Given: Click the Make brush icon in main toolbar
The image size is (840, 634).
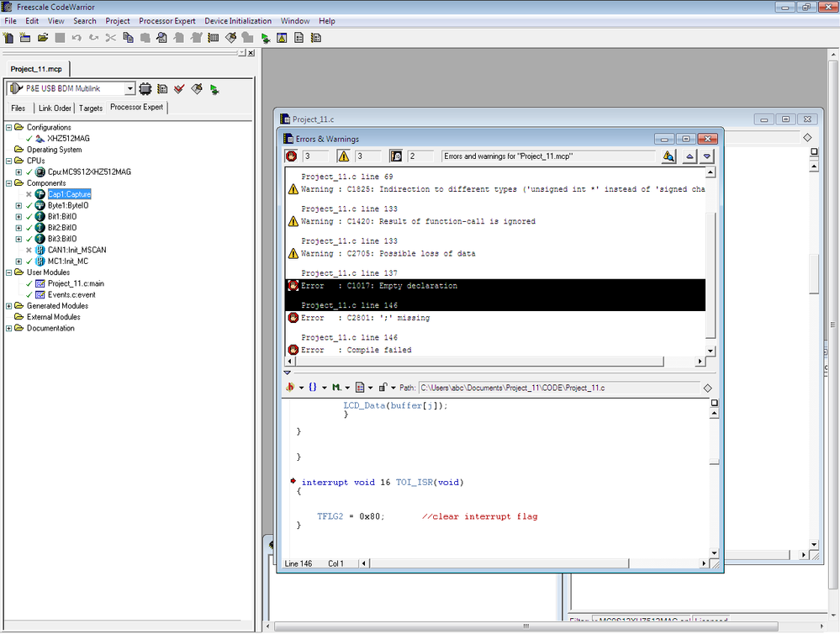Looking at the screenshot, I should 231,38.
